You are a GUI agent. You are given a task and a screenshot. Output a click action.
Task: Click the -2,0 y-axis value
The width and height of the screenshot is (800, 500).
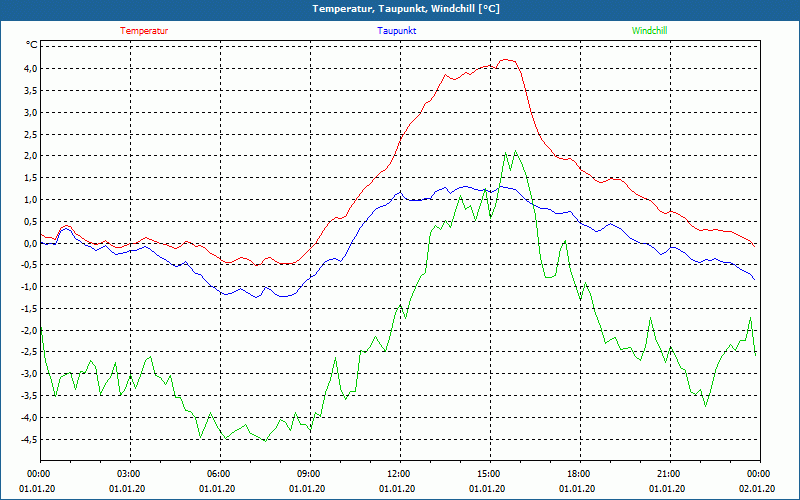coord(29,331)
